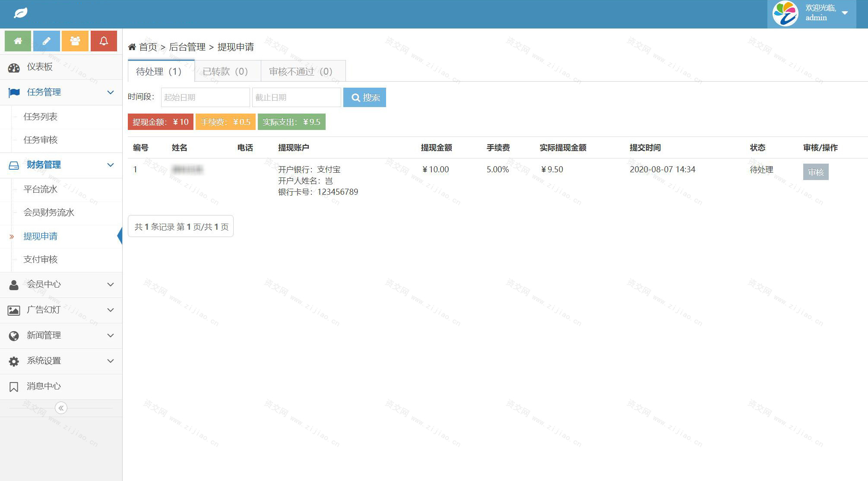Open 任务列表 submenu item

[x=41, y=117]
